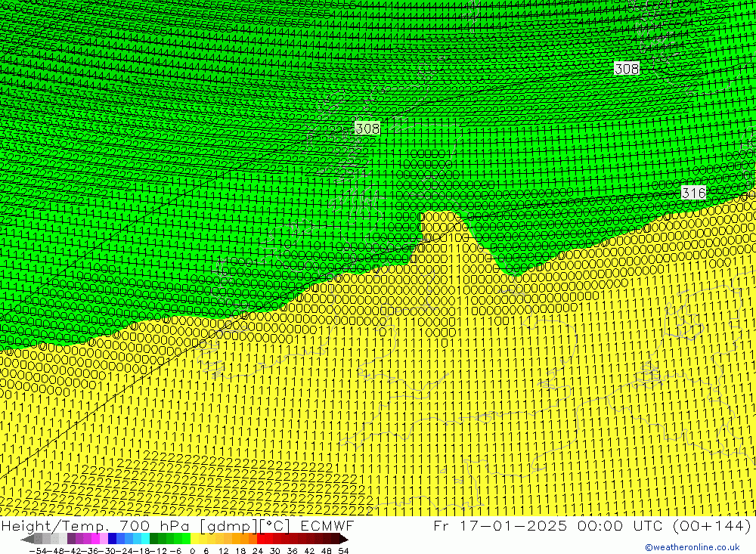Click the 'Fr 17-01-2025 00:00 UTC' date text
Screen dimensions: 756x554
(550, 525)
